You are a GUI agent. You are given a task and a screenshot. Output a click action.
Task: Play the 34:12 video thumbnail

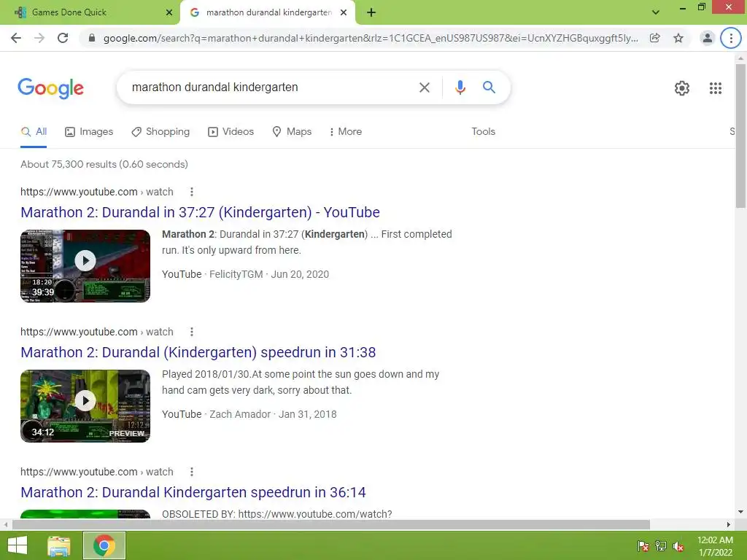click(85, 405)
